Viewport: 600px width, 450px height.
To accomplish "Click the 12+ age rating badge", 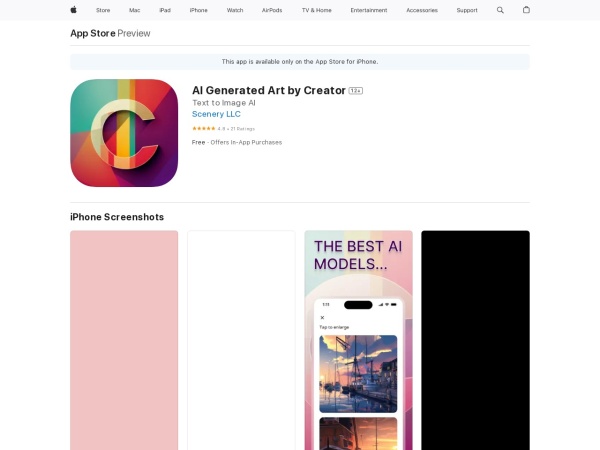I will (x=355, y=91).
